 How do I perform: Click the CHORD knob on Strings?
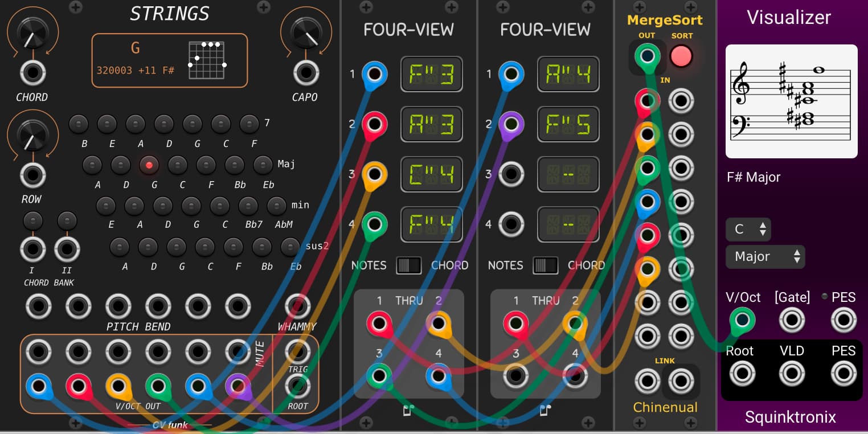pyautogui.click(x=32, y=34)
